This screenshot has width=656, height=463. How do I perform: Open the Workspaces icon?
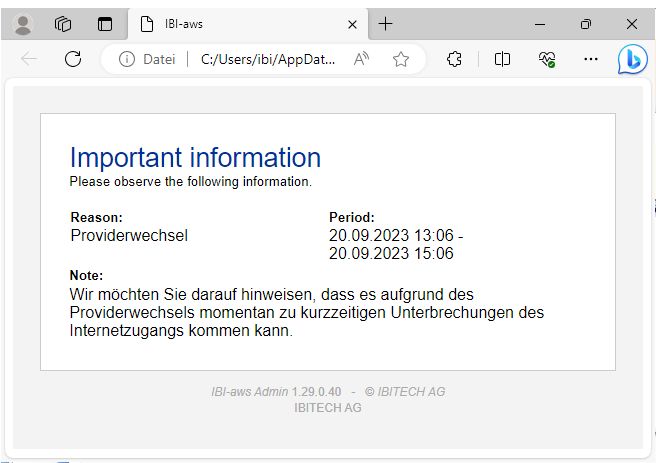63,24
